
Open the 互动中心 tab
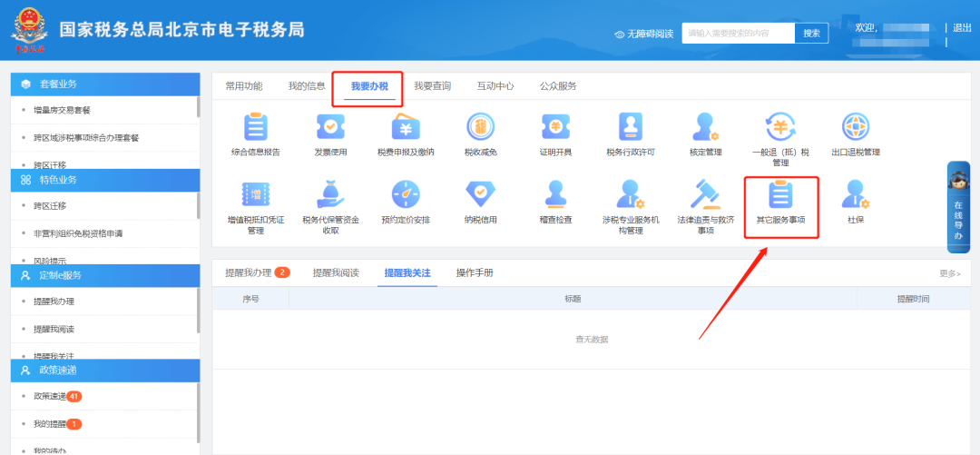point(495,86)
